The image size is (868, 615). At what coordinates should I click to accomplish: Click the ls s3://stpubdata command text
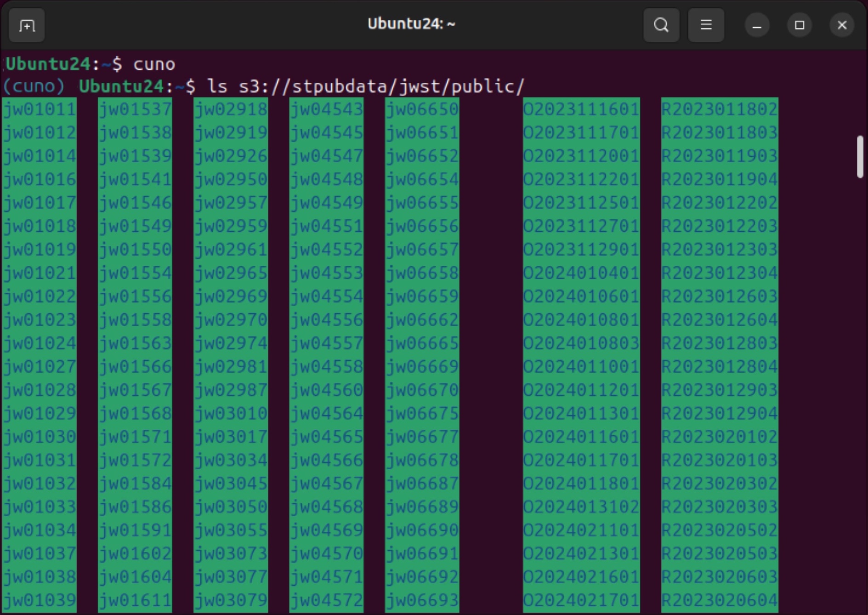365,86
